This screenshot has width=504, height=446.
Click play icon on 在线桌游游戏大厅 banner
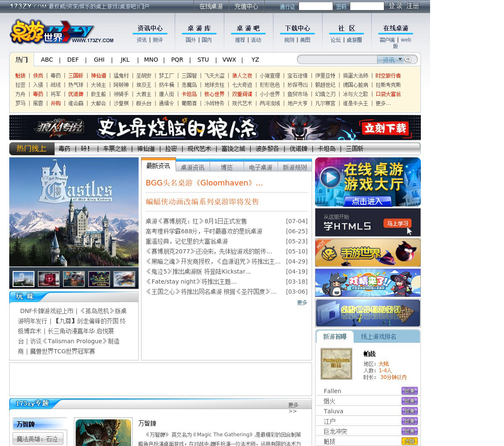[331, 177]
